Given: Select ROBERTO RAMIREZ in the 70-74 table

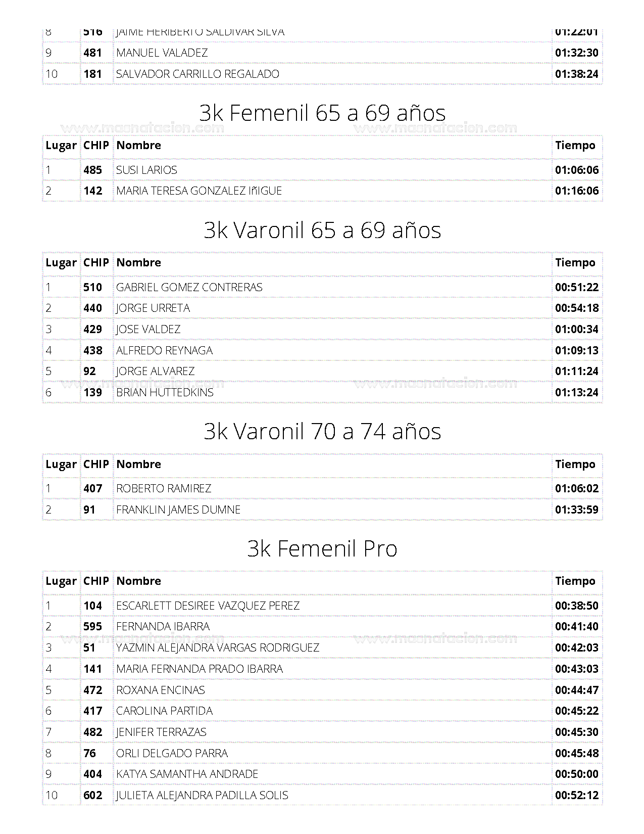Looking at the screenshot, I should 164,488.
